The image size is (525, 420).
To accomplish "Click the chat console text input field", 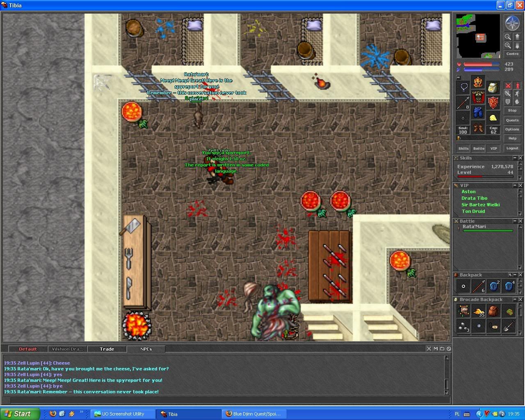I will [230, 400].
